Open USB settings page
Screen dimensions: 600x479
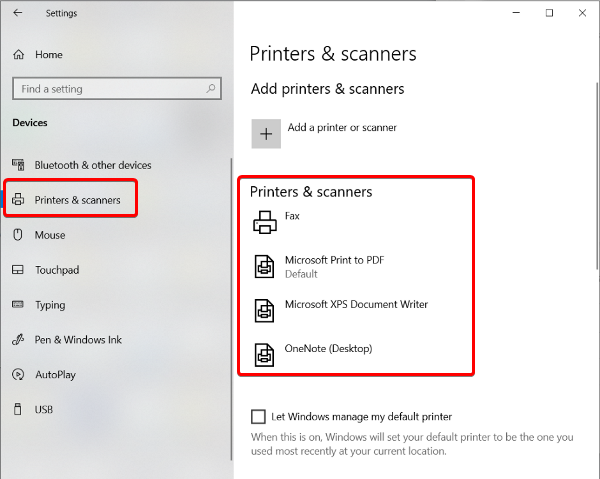44,410
